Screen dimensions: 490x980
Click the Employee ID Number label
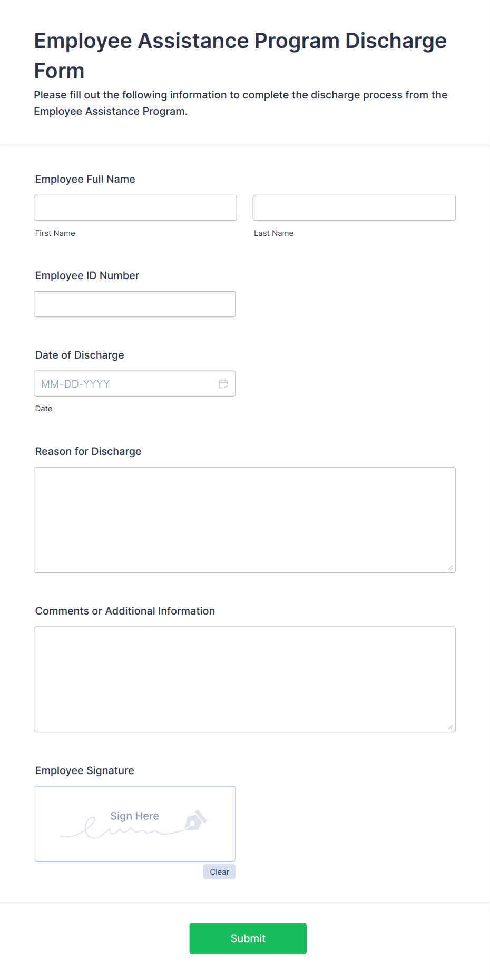click(x=87, y=275)
